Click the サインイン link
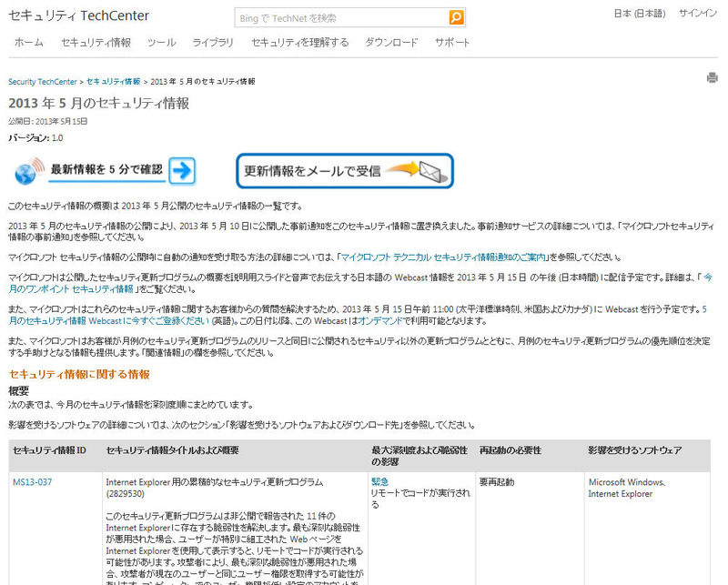 point(698,14)
